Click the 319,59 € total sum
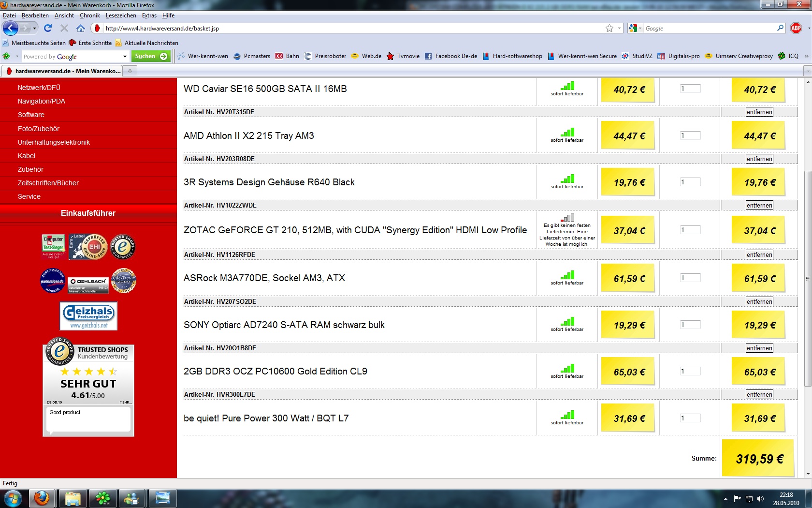The width and height of the screenshot is (812, 508). [x=759, y=459]
